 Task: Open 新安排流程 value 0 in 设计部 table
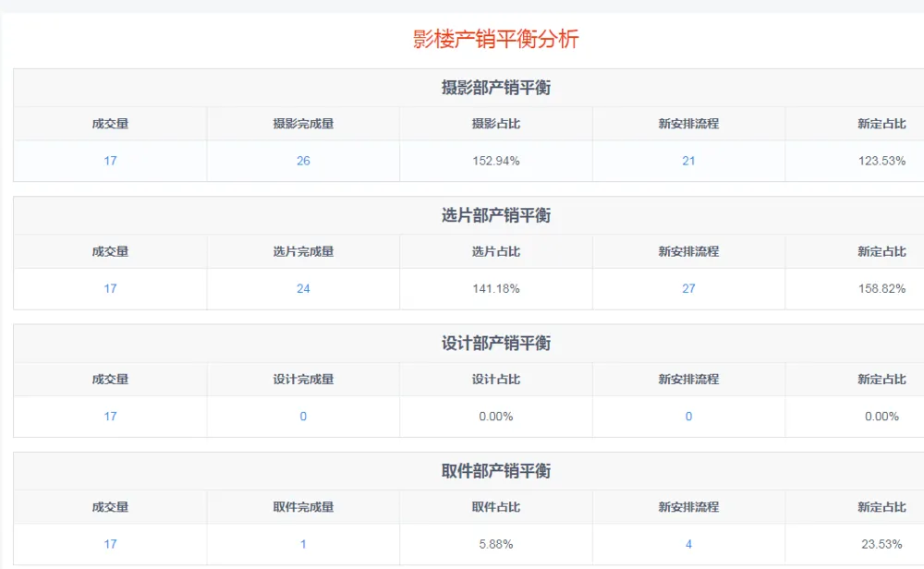coord(688,417)
